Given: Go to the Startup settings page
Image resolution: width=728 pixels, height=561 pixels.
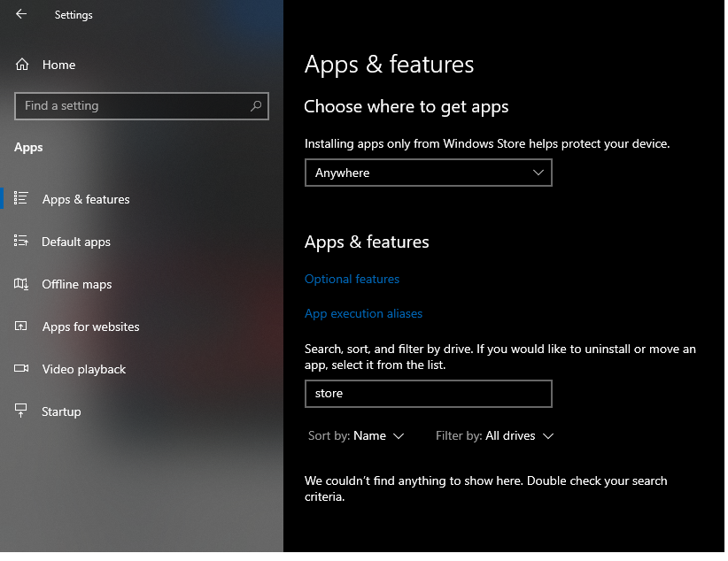Looking at the screenshot, I should tap(62, 411).
